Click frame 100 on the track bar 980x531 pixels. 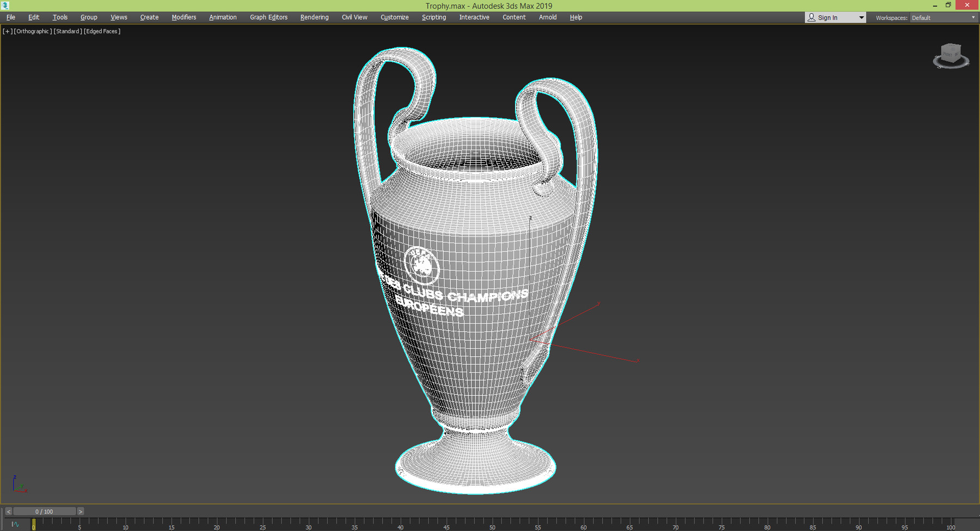coord(950,524)
